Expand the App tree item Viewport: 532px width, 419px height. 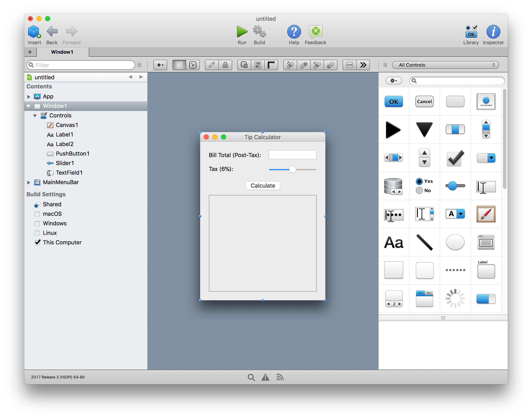pyautogui.click(x=29, y=97)
